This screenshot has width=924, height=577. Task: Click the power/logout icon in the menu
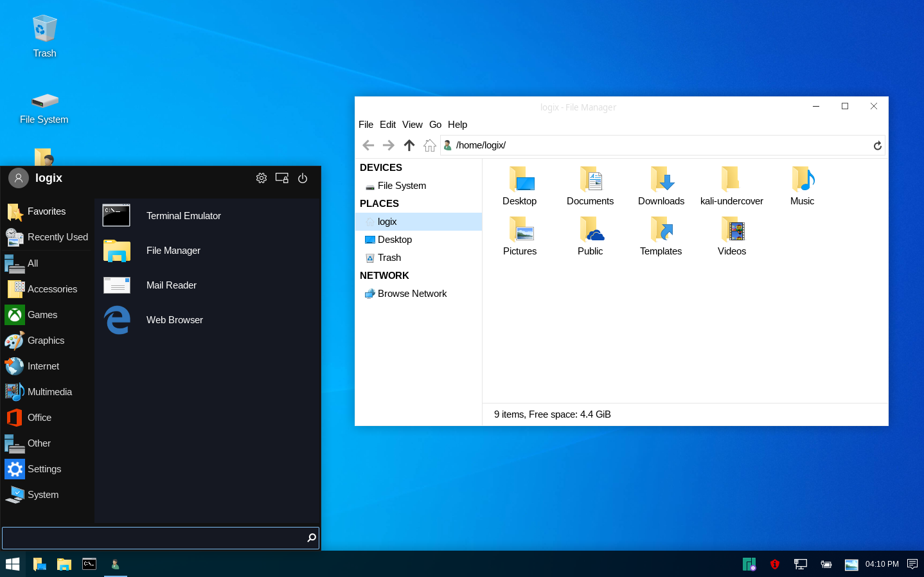303,178
